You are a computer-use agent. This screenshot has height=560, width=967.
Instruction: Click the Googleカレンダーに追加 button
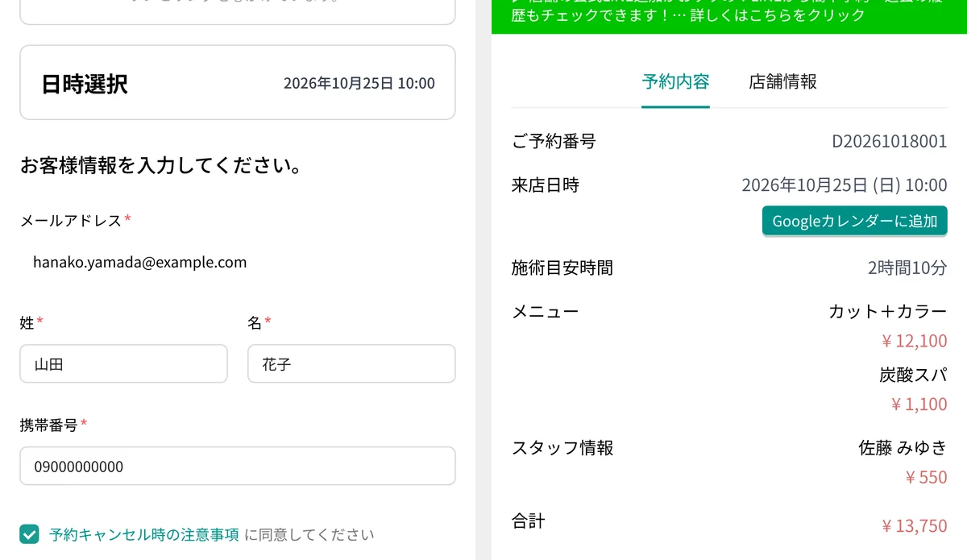(855, 221)
